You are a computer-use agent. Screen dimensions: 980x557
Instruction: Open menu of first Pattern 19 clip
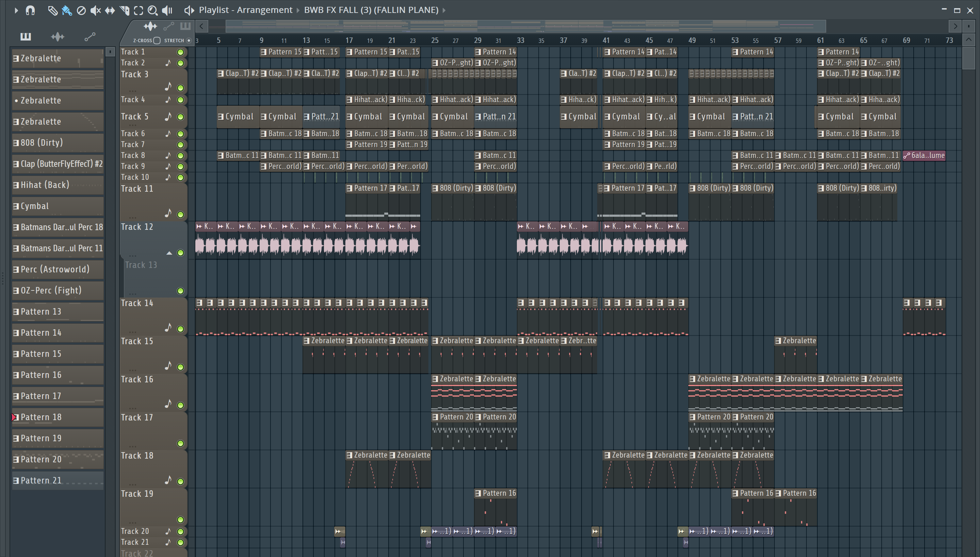[349, 145]
